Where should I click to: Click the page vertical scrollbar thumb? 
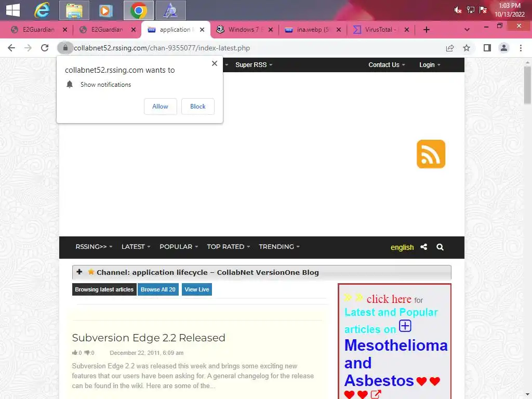click(x=527, y=85)
